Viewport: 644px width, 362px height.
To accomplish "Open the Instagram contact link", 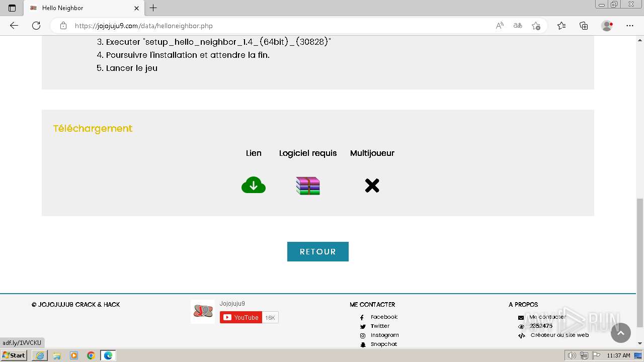I will point(385,335).
